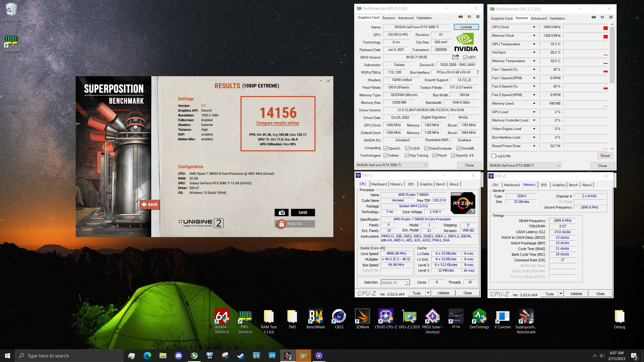Switch to Advanced tab in GPU-Z Graphics Card window

pos(406,18)
